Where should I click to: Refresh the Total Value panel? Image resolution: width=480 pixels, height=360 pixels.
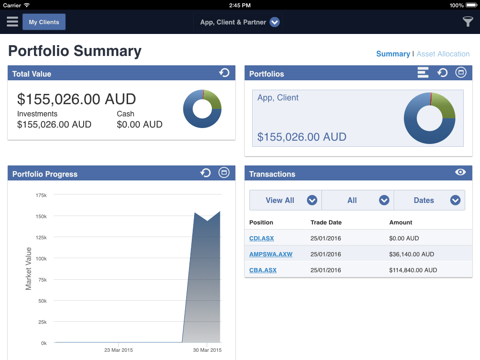pyautogui.click(x=224, y=73)
